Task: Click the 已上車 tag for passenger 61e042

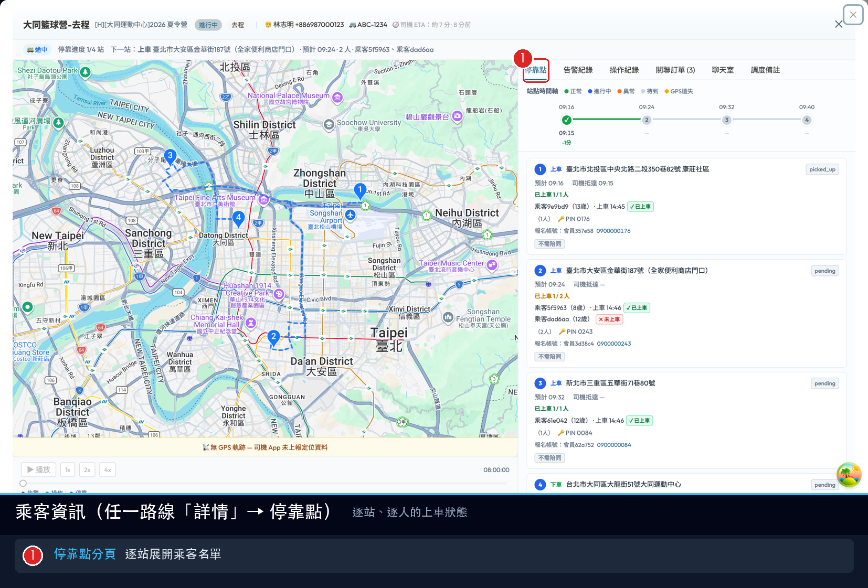Action: [x=640, y=421]
